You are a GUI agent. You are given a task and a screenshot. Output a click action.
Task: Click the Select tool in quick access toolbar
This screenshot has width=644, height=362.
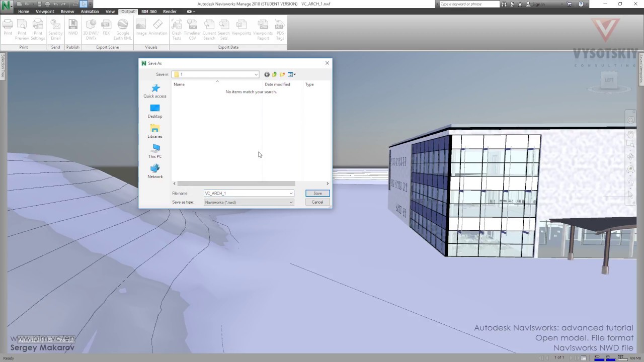(x=84, y=4)
